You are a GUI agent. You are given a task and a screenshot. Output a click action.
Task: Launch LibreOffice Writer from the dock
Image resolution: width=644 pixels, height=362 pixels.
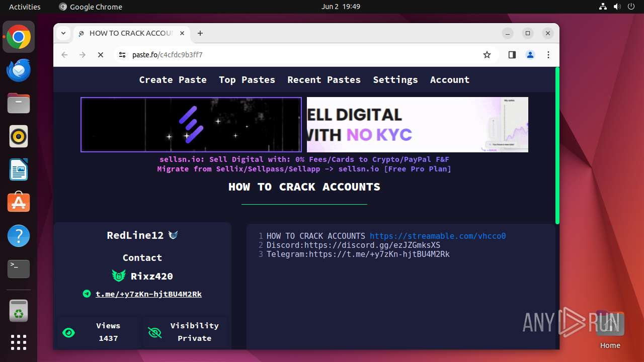[19, 169]
